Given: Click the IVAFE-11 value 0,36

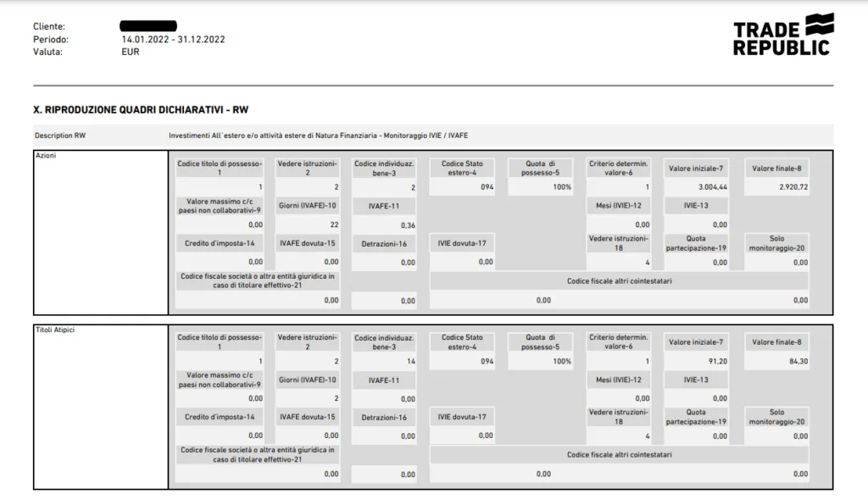Looking at the screenshot, I should (408, 225).
